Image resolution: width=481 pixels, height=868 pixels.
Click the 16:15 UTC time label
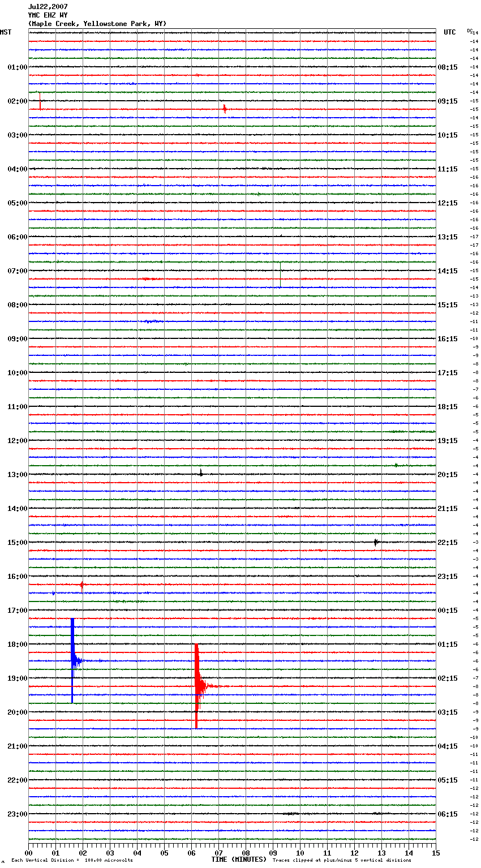tap(448, 339)
